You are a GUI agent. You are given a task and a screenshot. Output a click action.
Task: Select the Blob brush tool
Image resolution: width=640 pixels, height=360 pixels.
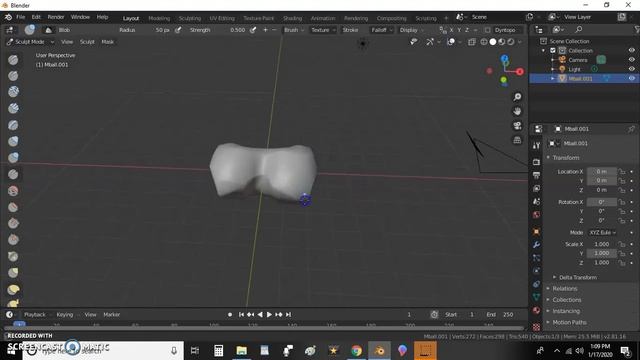tap(13, 158)
